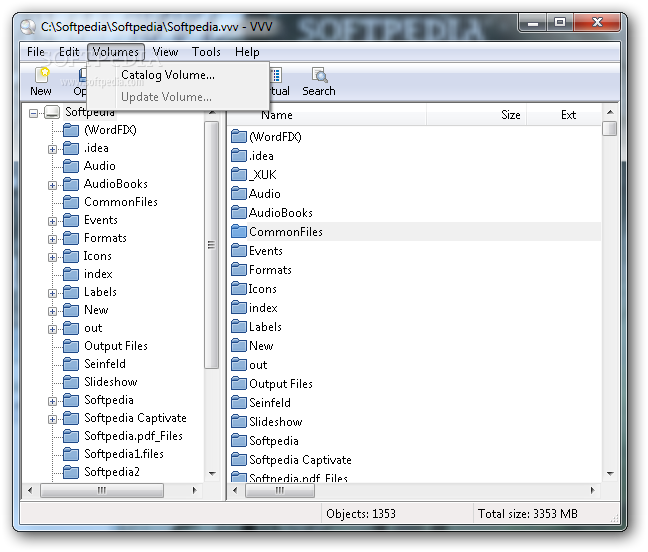Expand the AudioBooks folder in tree

52,185
